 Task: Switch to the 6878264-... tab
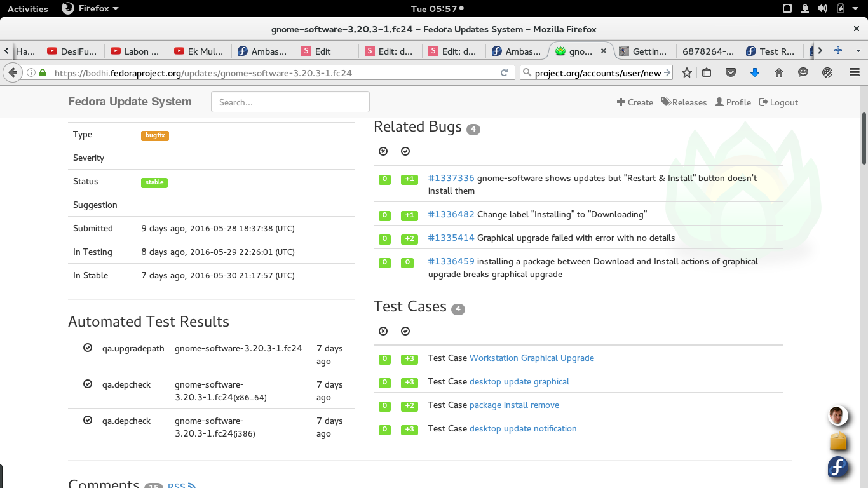pos(708,51)
